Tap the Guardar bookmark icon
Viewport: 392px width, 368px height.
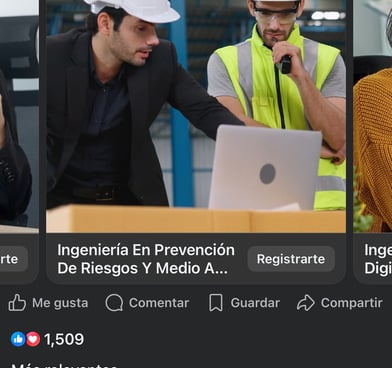click(x=216, y=303)
